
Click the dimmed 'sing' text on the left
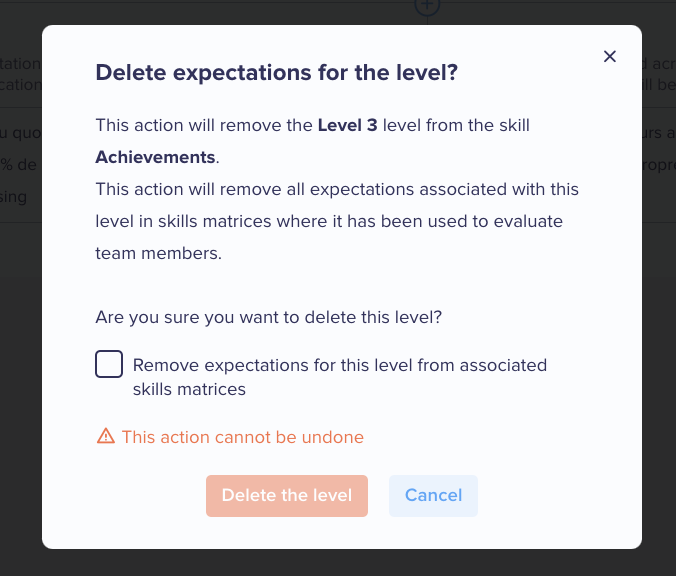pos(13,197)
